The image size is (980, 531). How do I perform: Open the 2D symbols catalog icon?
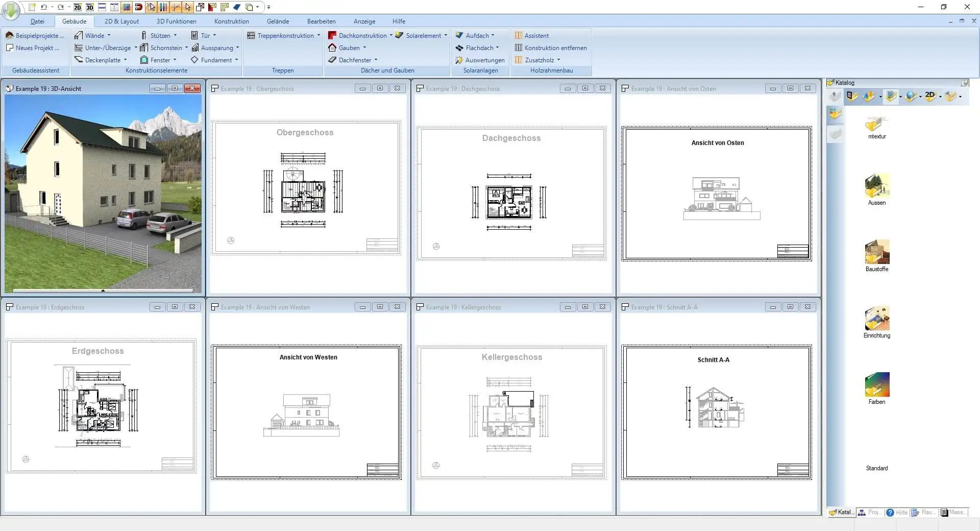tap(930, 95)
